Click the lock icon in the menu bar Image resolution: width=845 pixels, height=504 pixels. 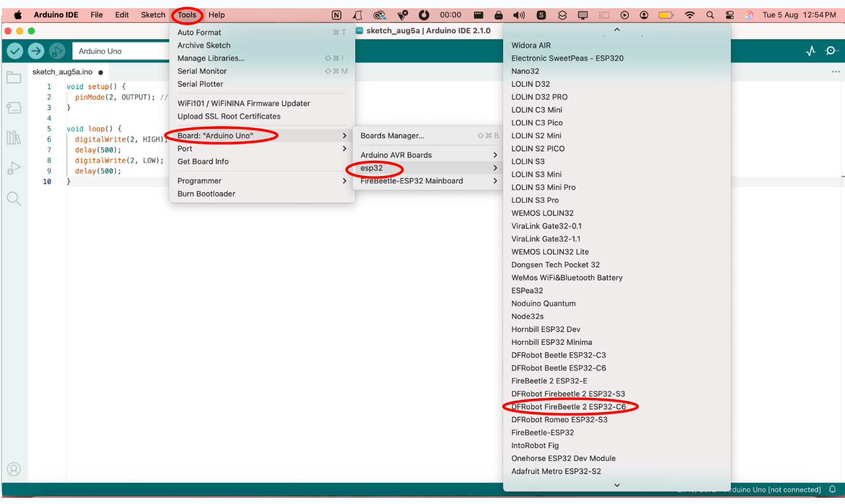point(498,15)
